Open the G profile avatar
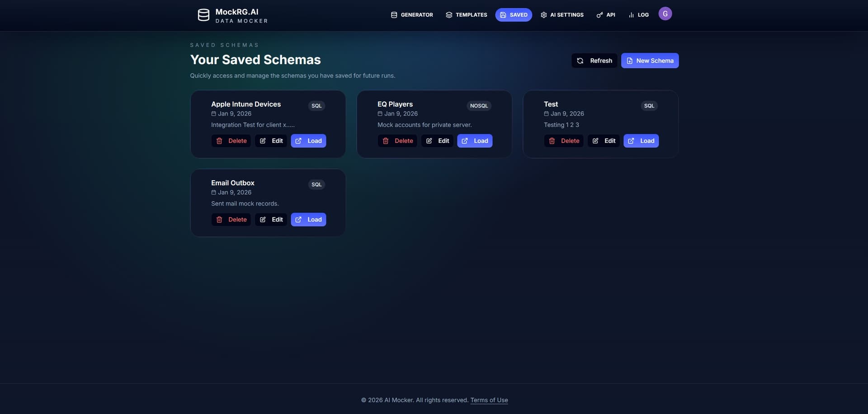Viewport: 868px width, 414px height. 665,13
